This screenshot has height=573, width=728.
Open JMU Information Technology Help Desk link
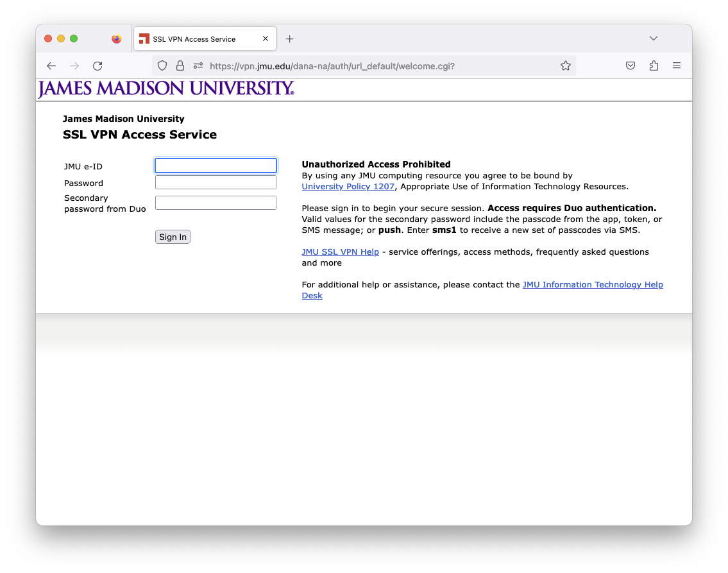coord(593,285)
